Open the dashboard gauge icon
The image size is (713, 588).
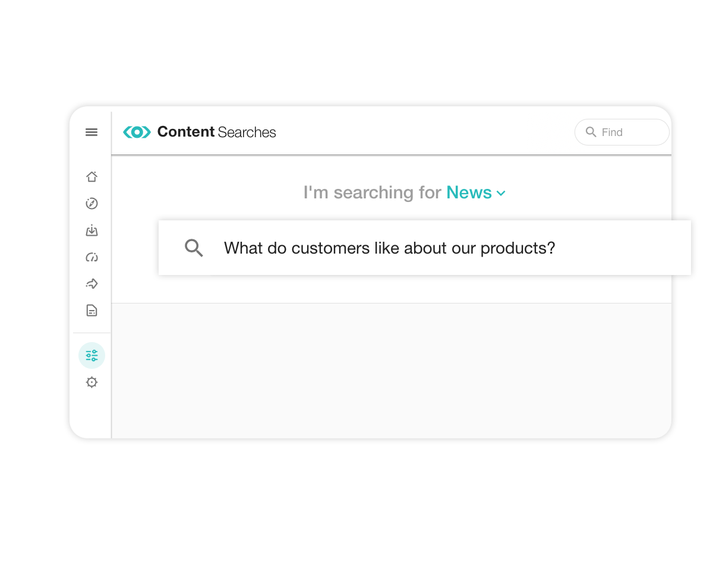click(x=92, y=257)
